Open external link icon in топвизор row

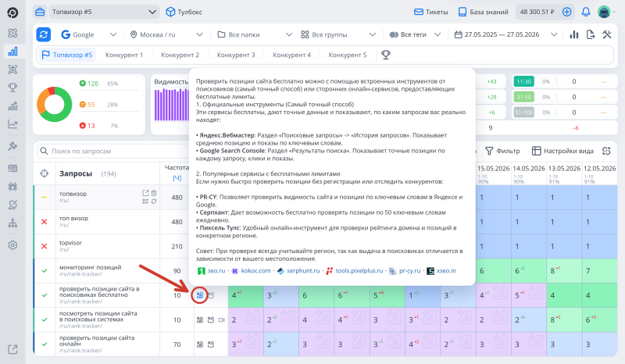[x=145, y=193]
